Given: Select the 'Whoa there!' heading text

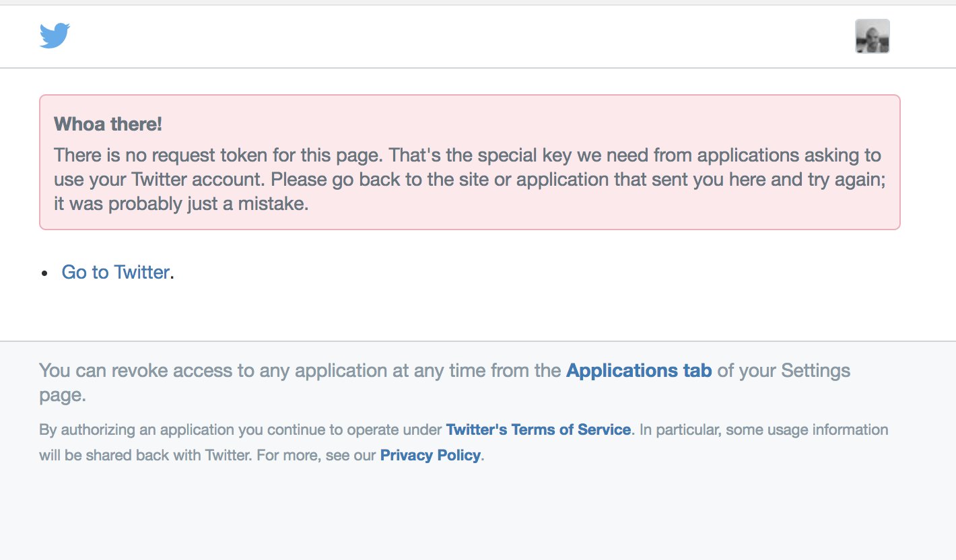Looking at the screenshot, I should click(x=108, y=125).
